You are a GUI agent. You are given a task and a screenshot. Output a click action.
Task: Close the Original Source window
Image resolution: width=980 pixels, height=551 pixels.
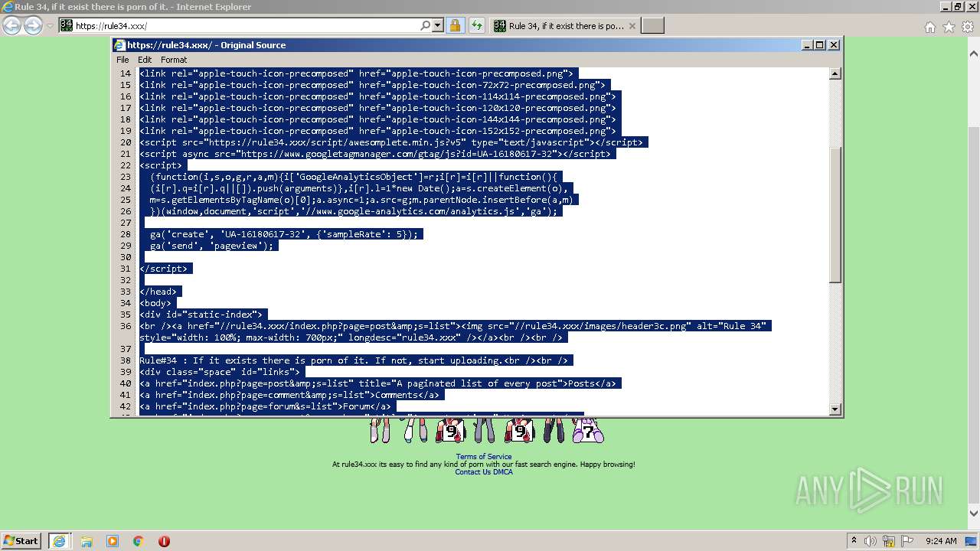[x=834, y=45]
